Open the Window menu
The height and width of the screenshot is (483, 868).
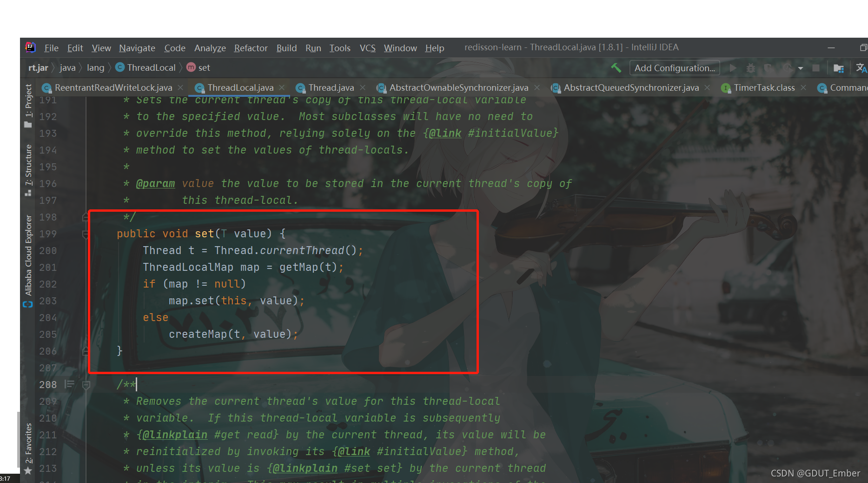pos(400,48)
